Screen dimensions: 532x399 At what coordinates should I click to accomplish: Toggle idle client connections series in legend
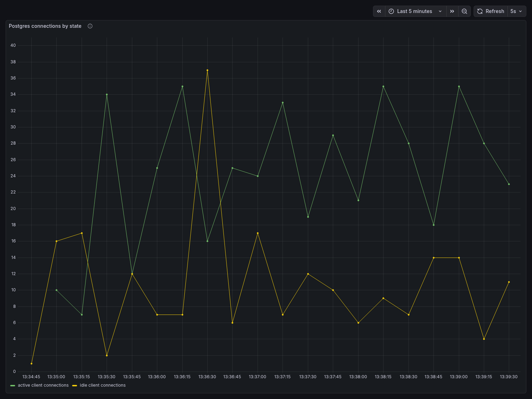point(102,385)
